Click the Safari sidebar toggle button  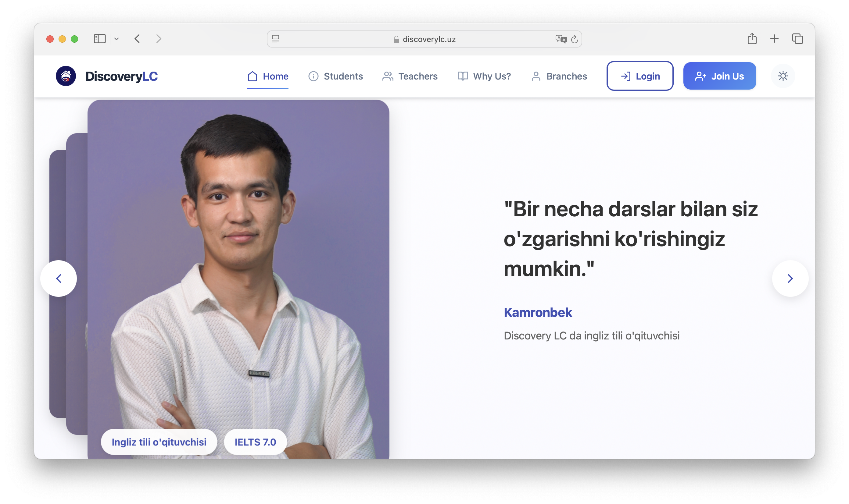click(x=100, y=39)
